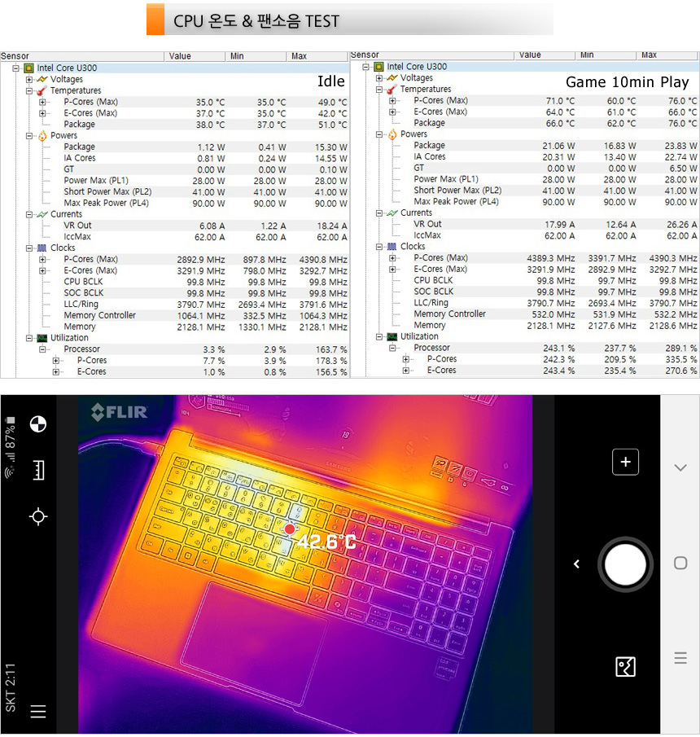Tap the left chevron beside the shutter button
This screenshot has height=737, width=700.
pyautogui.click(x=577, y=564)
